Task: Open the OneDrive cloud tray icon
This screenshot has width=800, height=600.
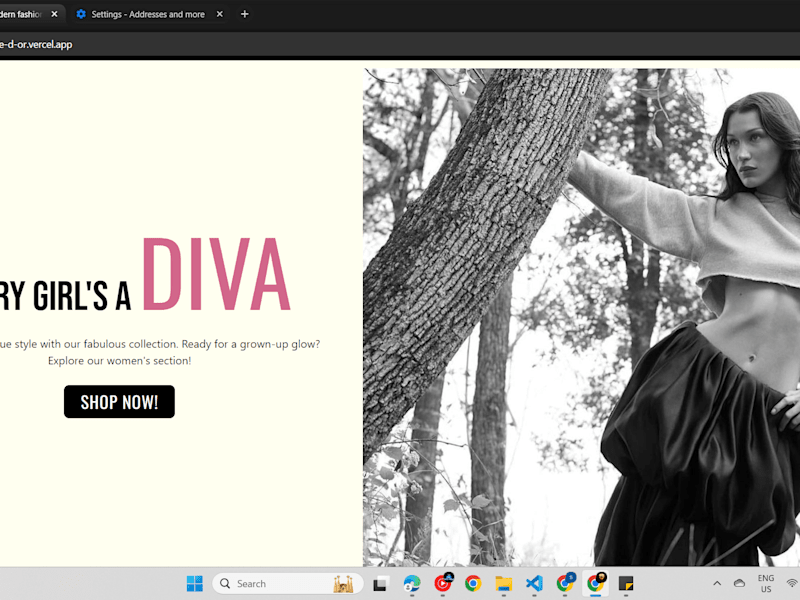Action: coord(739,583)
